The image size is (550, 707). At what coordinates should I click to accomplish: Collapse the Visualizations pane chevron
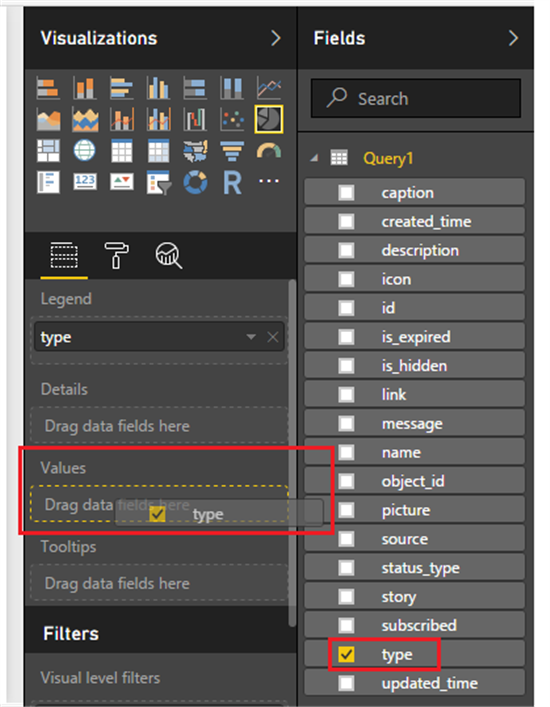tap(276, 38)
